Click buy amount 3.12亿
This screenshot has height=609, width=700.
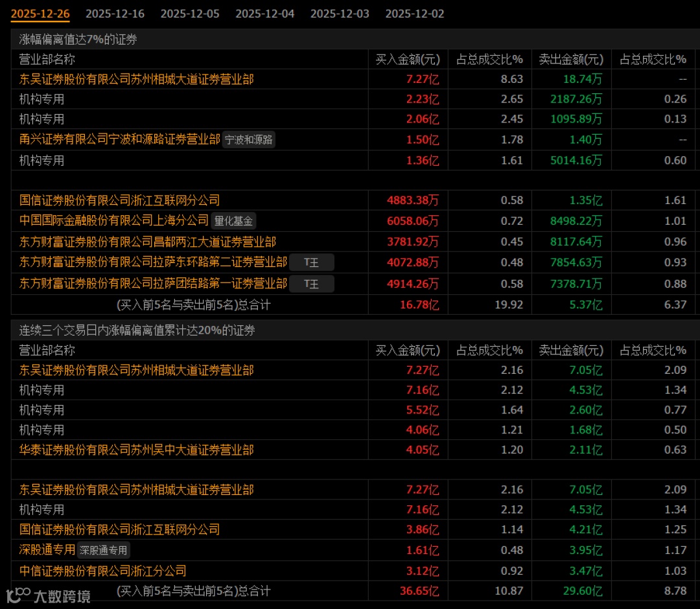click(423, 571)
